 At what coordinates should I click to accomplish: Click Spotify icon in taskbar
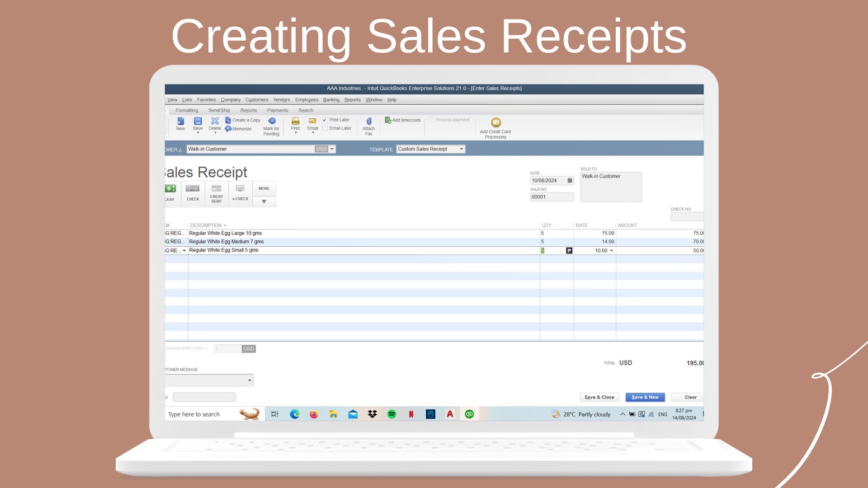click(392, 414)
